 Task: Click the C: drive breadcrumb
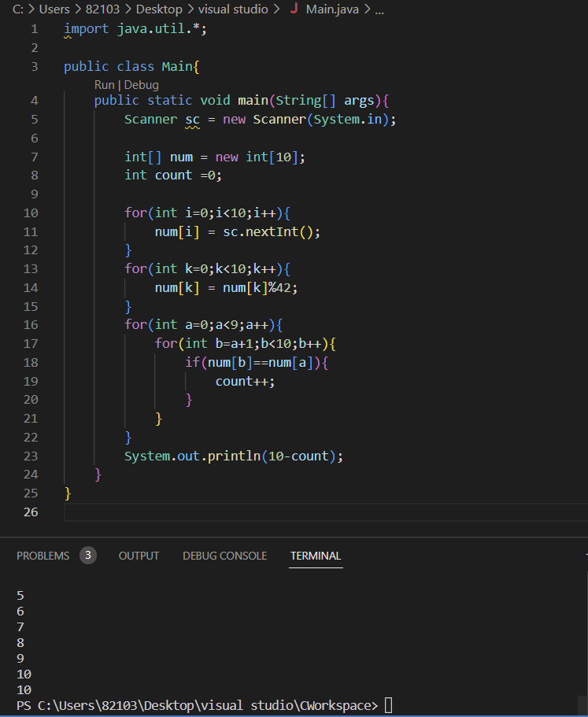point(18,9)
